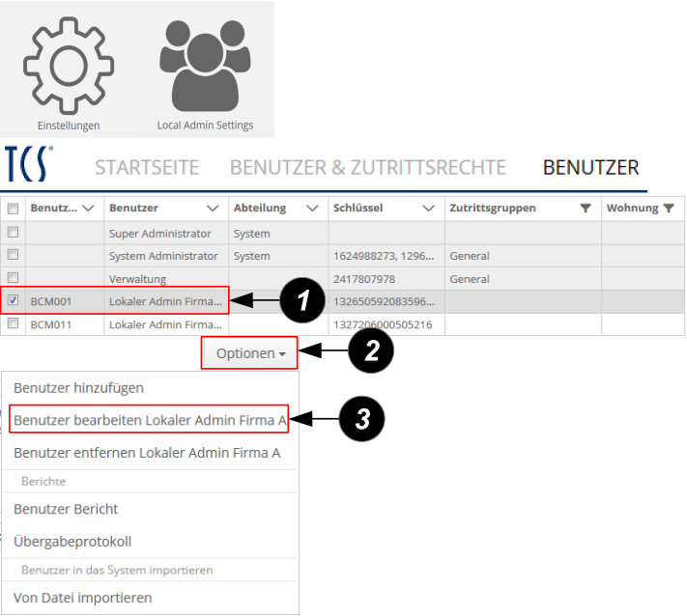This screenshot has width=687, height=616.
Task: Choose Benutzer hinzufügen from the menu
Action: (78, 388)
